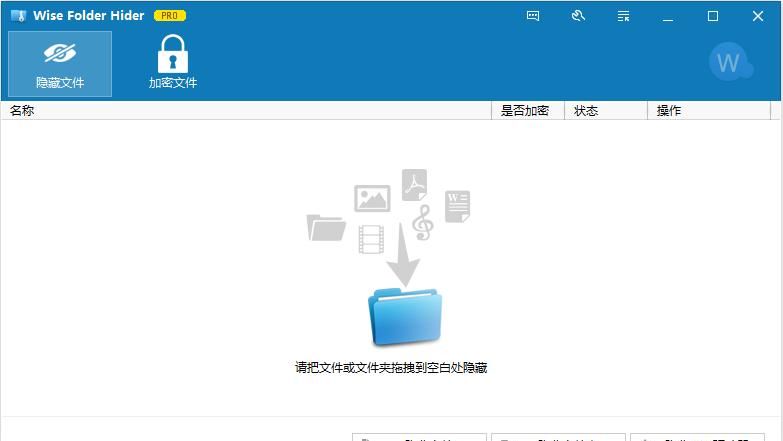Sort by the 名称 column header

tap(247, 110)
